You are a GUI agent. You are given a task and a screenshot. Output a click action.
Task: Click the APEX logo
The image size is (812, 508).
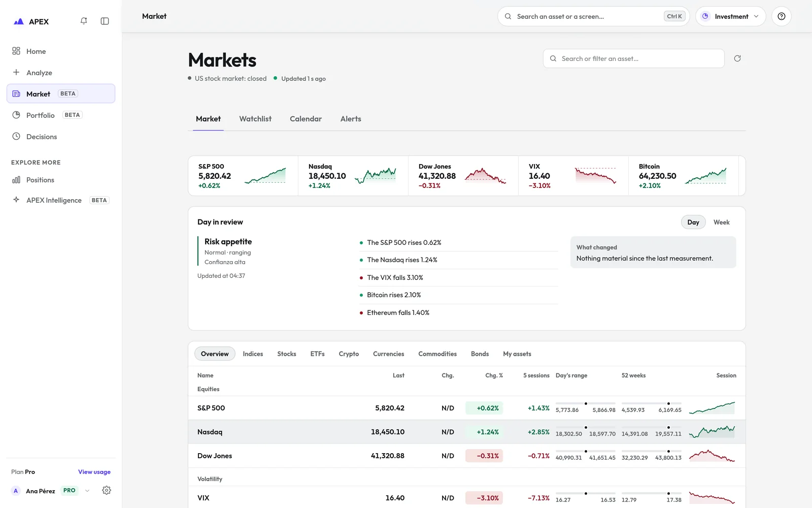pos(31,21)
